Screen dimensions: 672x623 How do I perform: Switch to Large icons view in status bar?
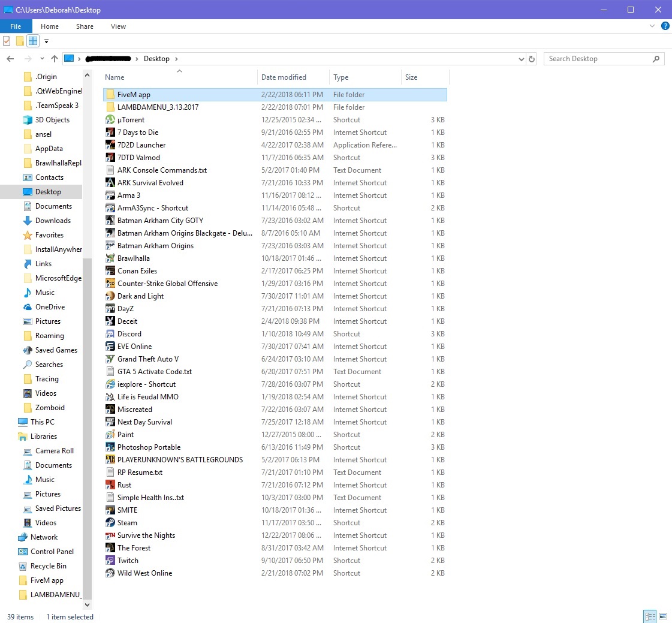pos(663,616)
